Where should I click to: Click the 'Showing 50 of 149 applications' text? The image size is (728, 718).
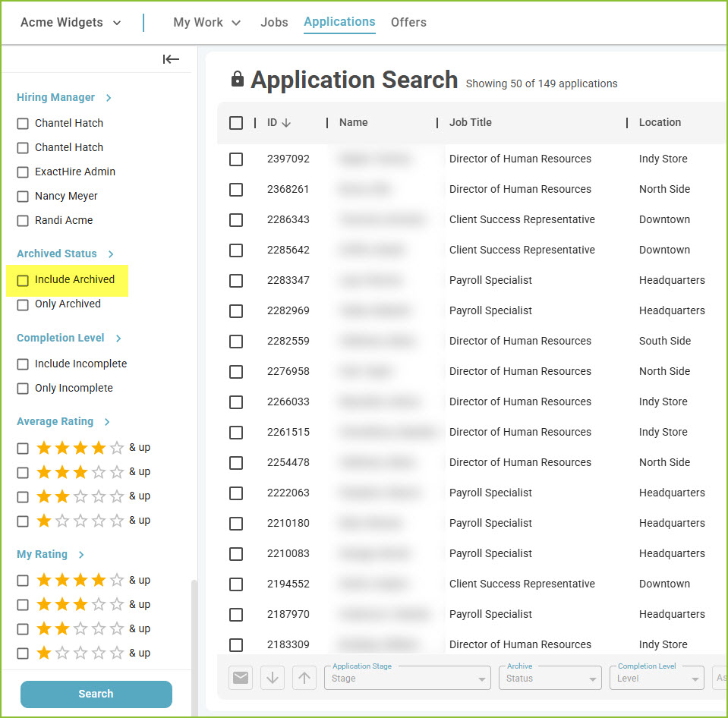point(541,83)
